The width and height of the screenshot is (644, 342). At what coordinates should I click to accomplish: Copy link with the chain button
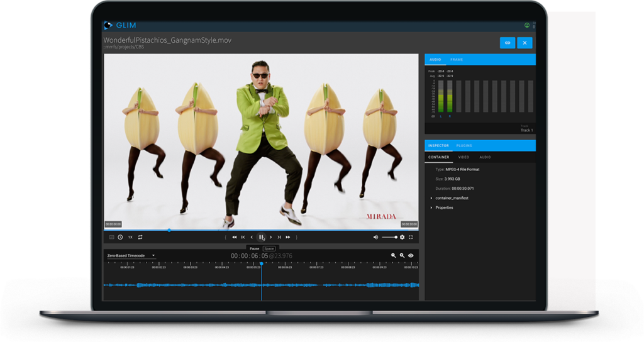pos(508,43)
